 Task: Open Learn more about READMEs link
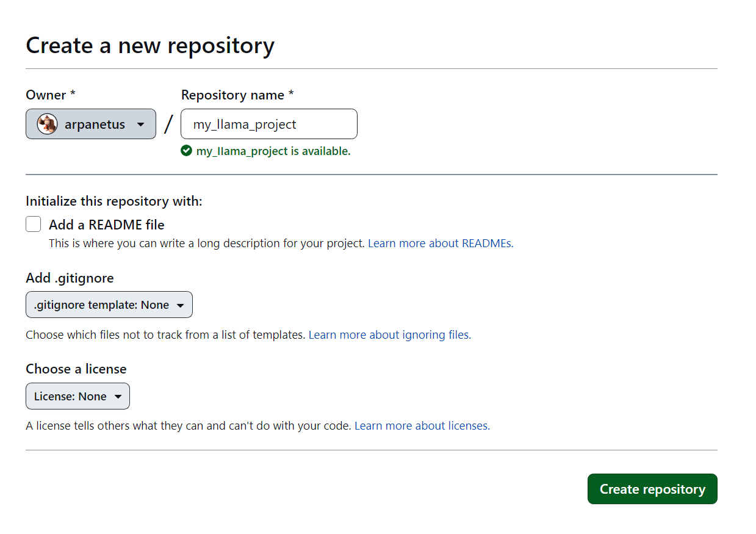click(441, 243)
